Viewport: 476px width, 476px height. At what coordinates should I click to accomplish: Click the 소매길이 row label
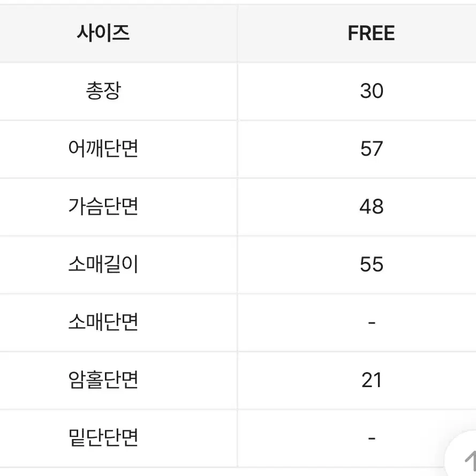point(103,264)
